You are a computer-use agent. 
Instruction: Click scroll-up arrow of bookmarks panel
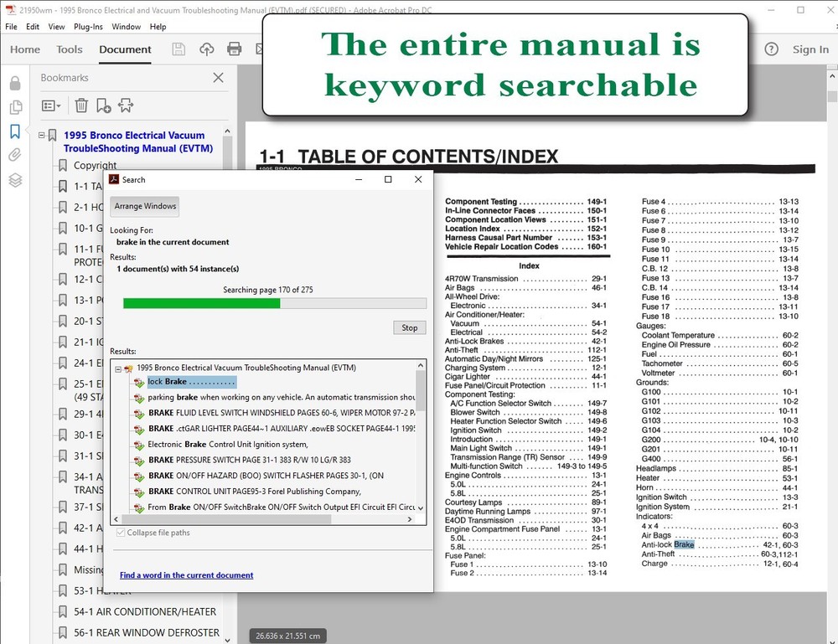point(227,131)
